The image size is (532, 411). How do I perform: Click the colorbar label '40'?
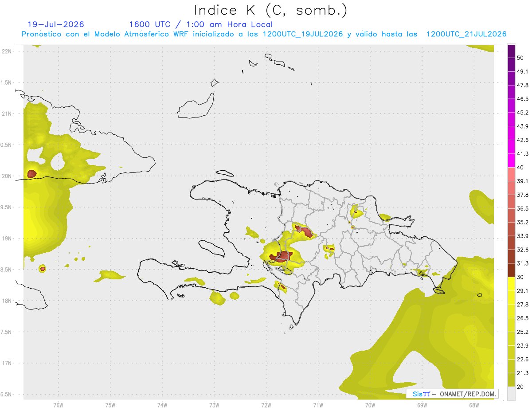pos(520,167)
